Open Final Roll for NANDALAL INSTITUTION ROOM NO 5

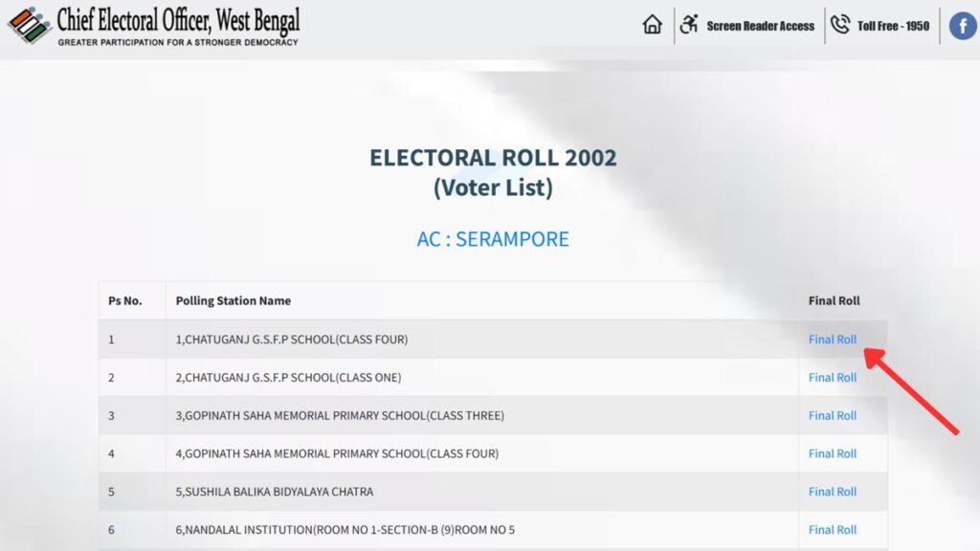pos(831,529)
